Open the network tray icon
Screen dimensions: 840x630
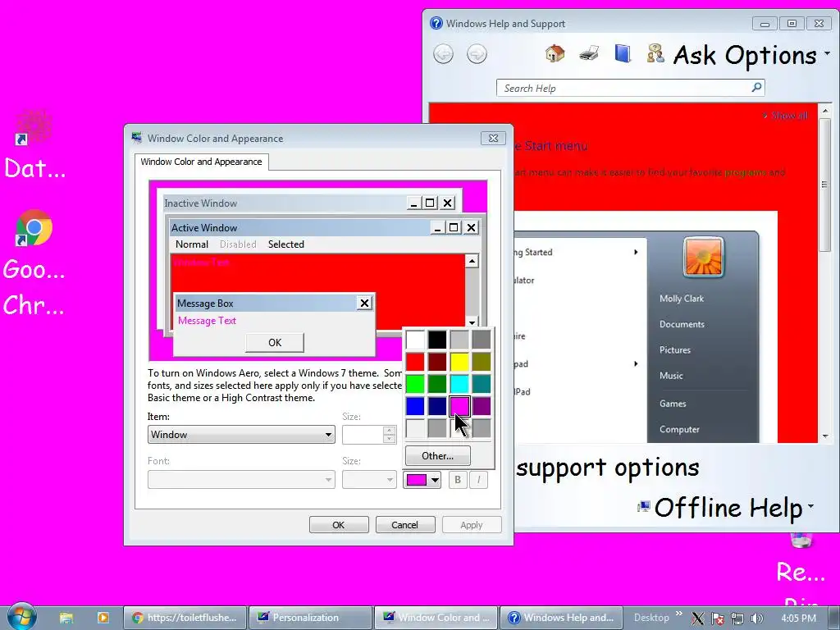tap(737, 619)
